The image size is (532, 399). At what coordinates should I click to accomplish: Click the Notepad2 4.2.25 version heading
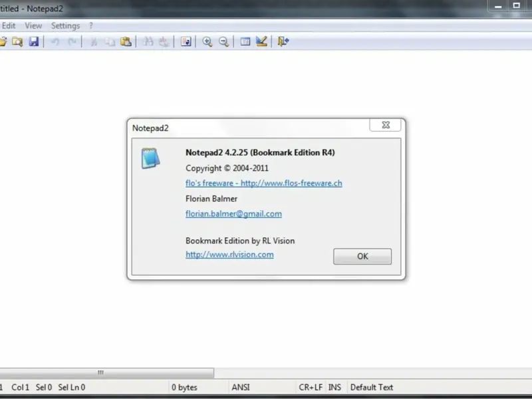click(260, 152)
